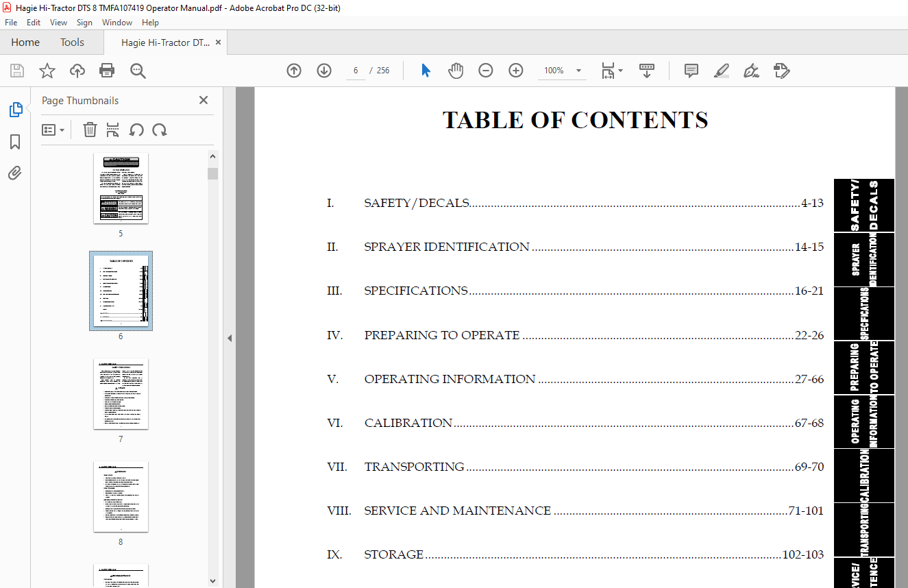This screenshot has width=908, height=588.
Task: Click the TABLE OF CONTENTS heading
Action: tap(575, 120)
